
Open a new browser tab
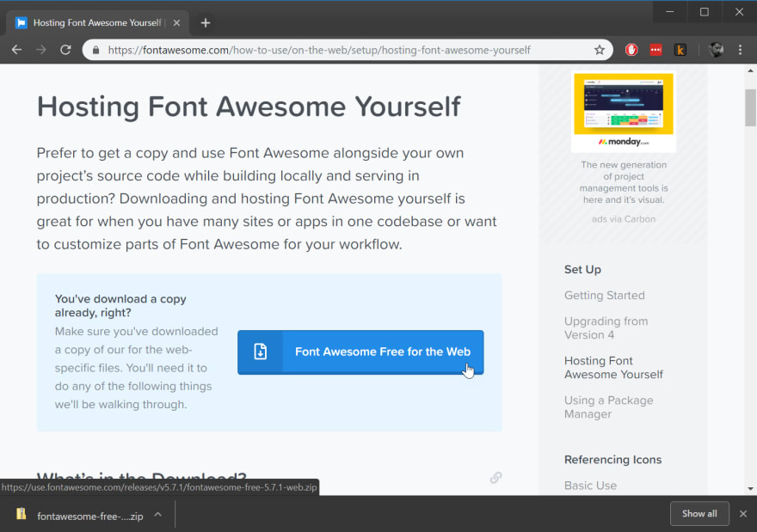[x=206, y=22]
